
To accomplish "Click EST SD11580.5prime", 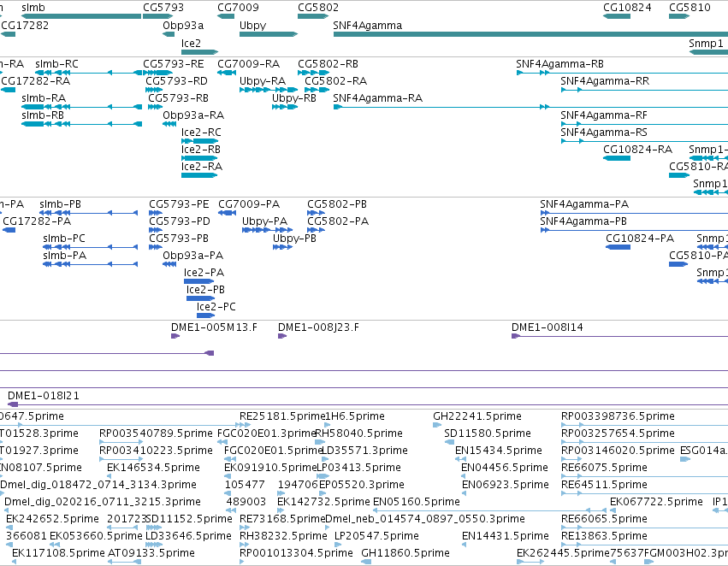I will pyautogui.click(x=449, y=442).
